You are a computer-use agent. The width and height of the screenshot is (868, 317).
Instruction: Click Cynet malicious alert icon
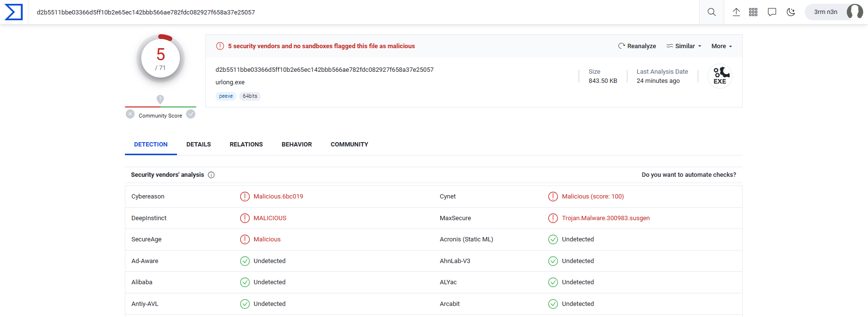pos(553,197)
